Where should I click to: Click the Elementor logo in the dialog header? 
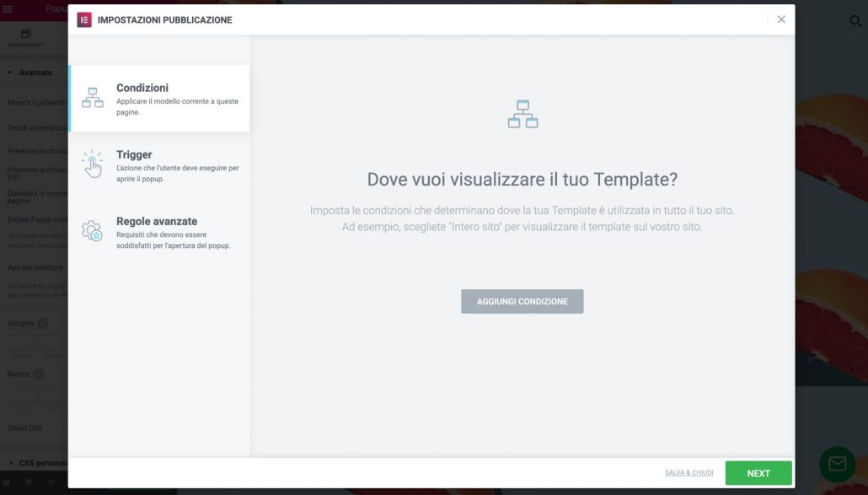83,19
